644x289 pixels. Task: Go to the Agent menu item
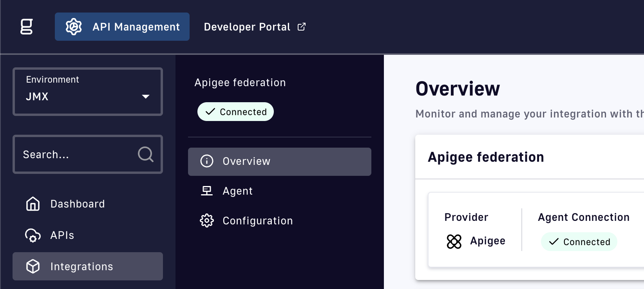pos(237,191)
